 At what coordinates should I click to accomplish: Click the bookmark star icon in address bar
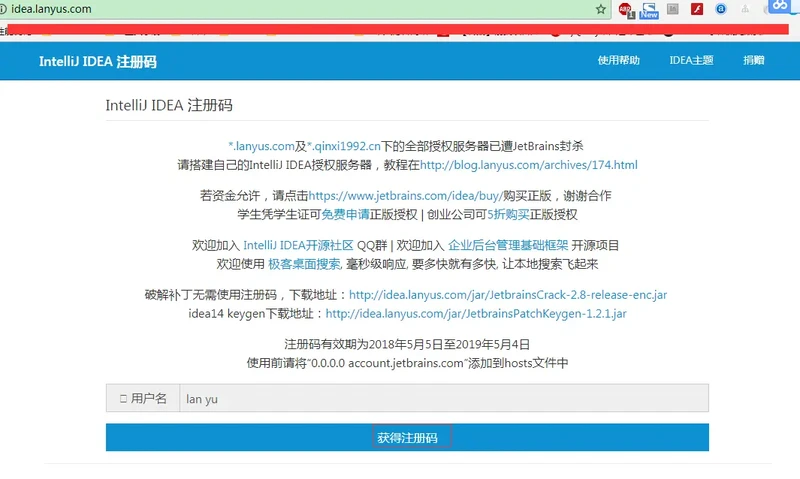(600, 9)
